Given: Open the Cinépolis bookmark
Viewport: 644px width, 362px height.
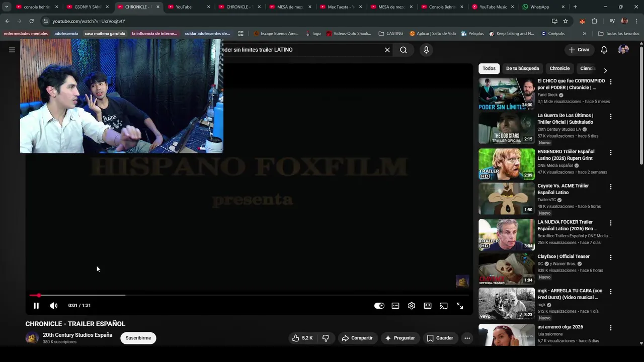Looking at the screenshot, I should click(x=553, y=34).
